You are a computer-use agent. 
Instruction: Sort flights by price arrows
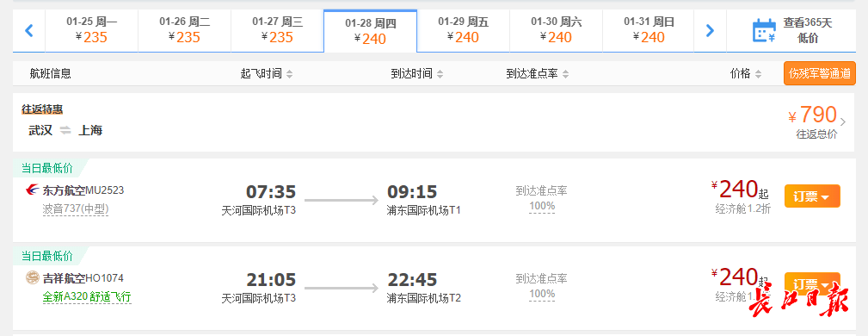[759, 74]
